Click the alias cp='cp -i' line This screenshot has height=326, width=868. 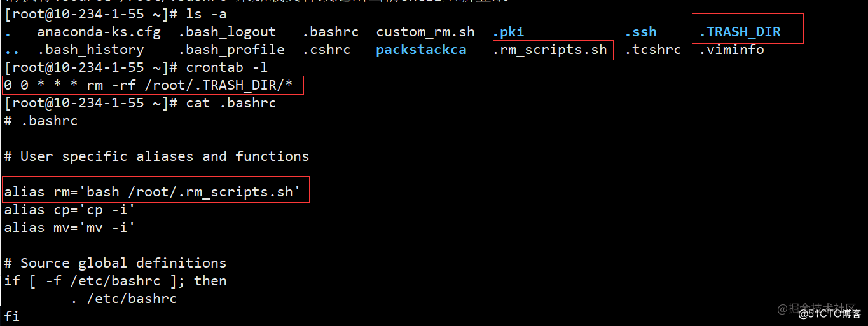tap(69, 210)
